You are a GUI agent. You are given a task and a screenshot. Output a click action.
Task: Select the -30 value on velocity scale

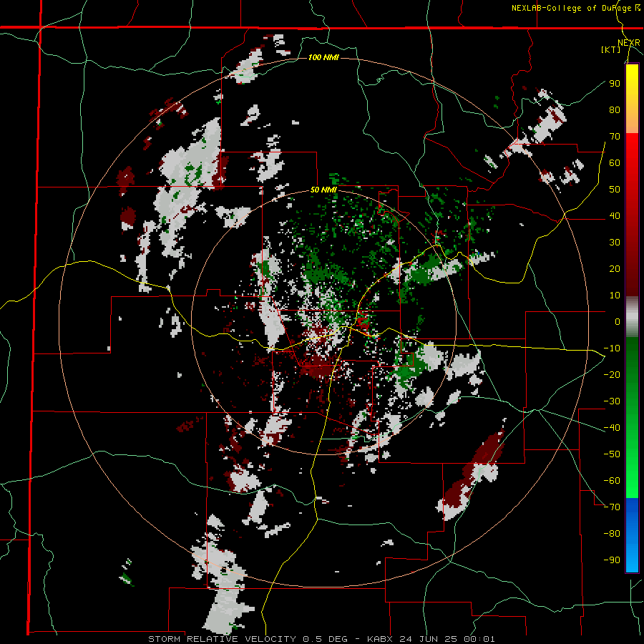(612, 401)
